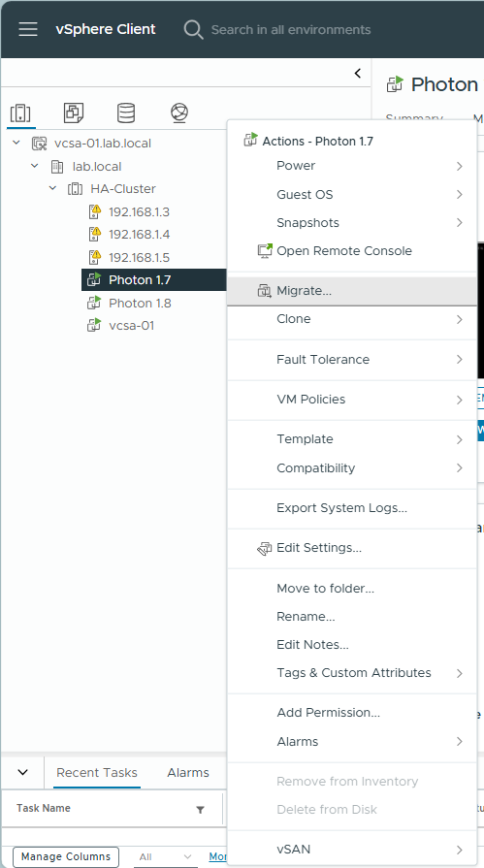Collapse the lab.local datacenter node
Viewport: 484px width, 868px height.
[x=35, y=166]
